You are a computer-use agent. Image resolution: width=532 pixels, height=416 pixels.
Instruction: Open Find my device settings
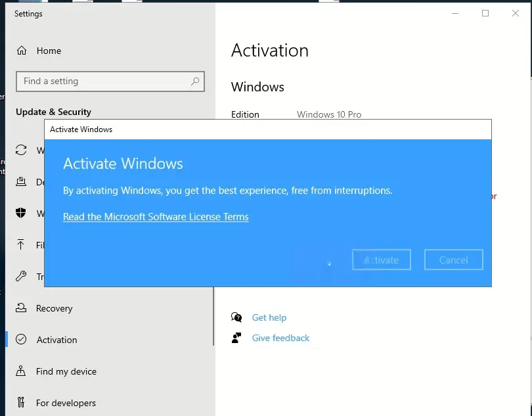(x=66, y=371)
